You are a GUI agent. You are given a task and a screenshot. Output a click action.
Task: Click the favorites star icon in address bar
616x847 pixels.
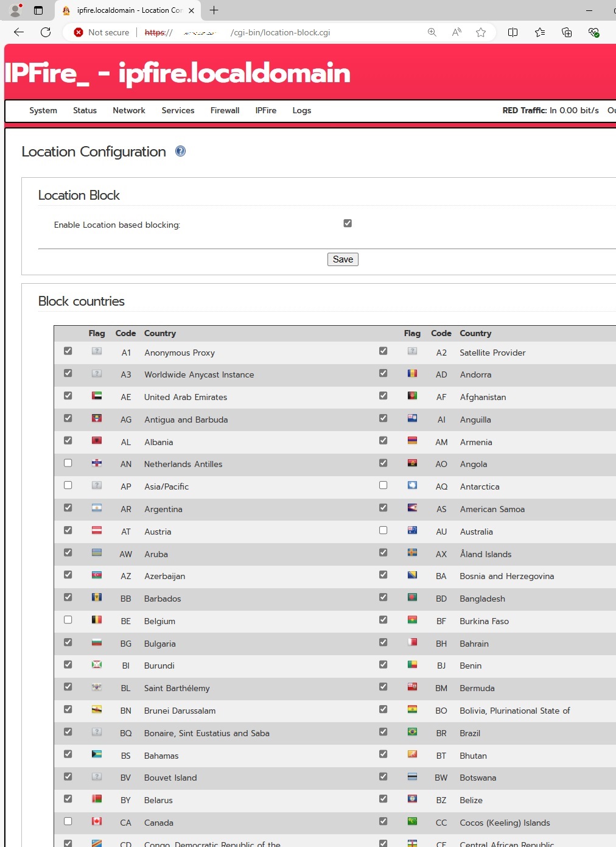480,32
